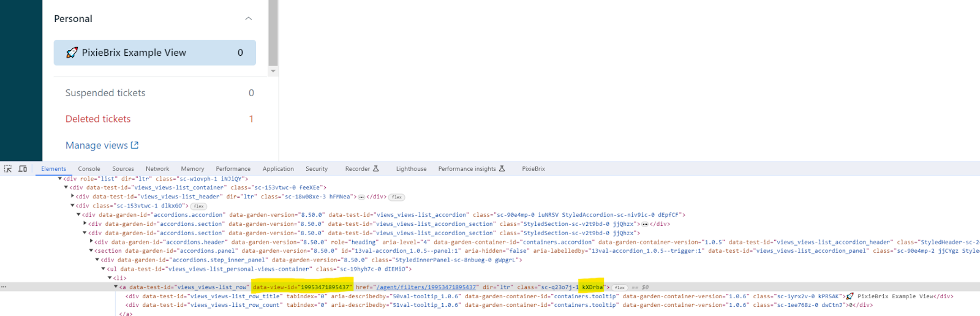Click the flex badge on the selected anchor element
Image resolution: width=980 pixels, height=316 pixels.
point(620,287)
